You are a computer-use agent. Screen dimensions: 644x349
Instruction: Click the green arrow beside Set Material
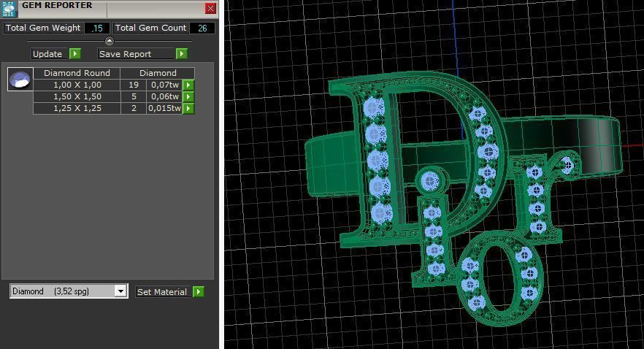tap(199, 292)
